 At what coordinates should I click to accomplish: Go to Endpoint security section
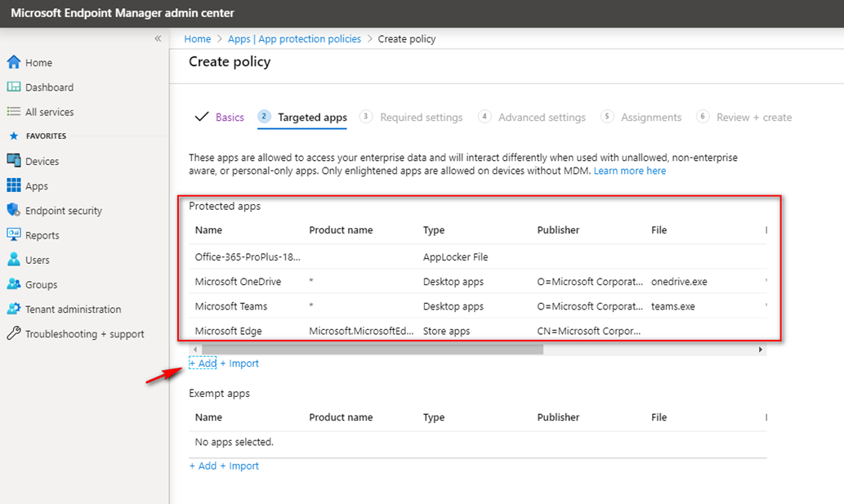pos(64,211)
